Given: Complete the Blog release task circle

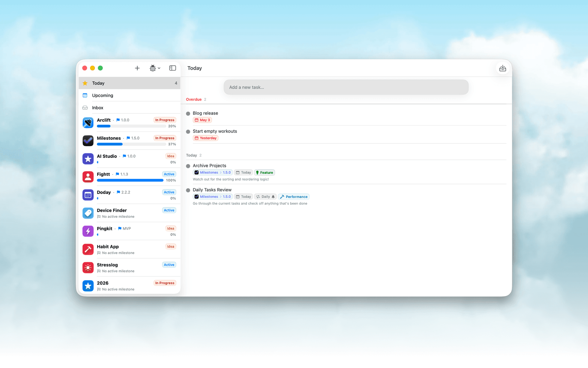Looking at the screenshot, I should coord(188,113).
